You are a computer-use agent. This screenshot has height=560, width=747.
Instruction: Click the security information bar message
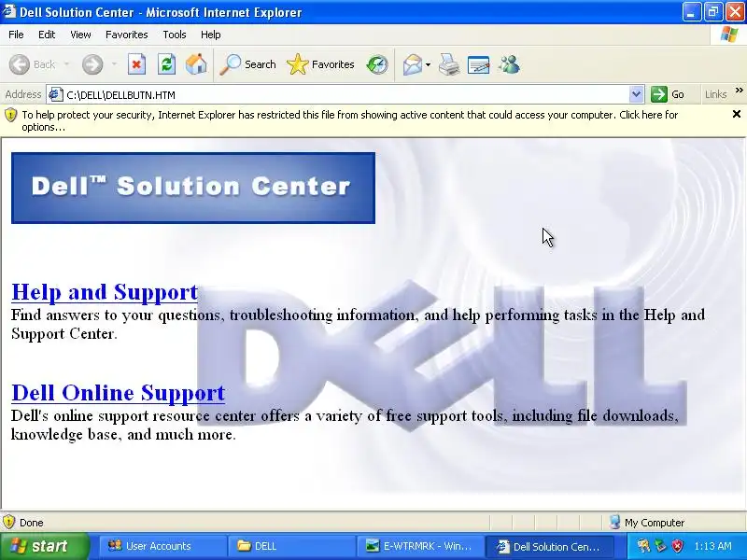[x=349, y=121]
